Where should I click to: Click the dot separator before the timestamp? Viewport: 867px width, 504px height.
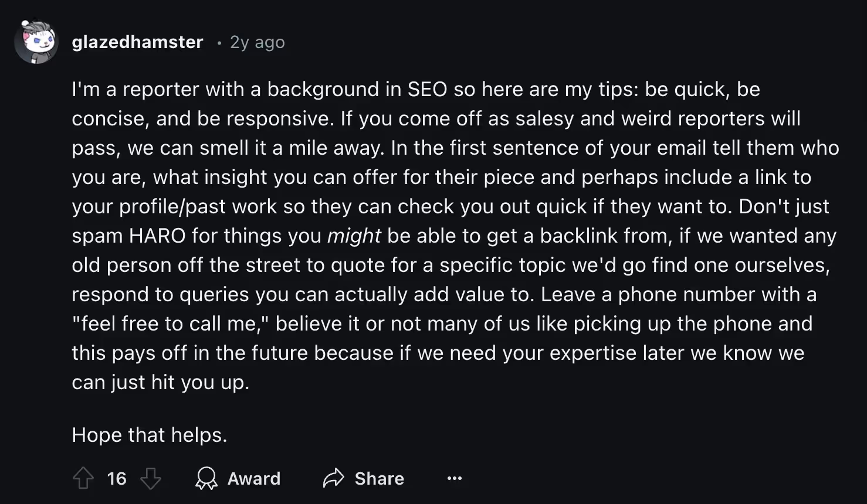coord(219,43)
